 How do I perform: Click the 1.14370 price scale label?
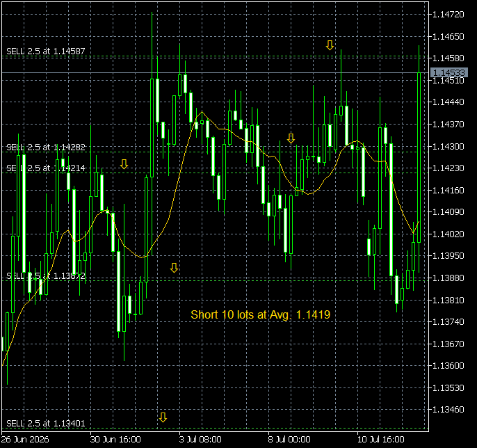(x=448, y=124)
